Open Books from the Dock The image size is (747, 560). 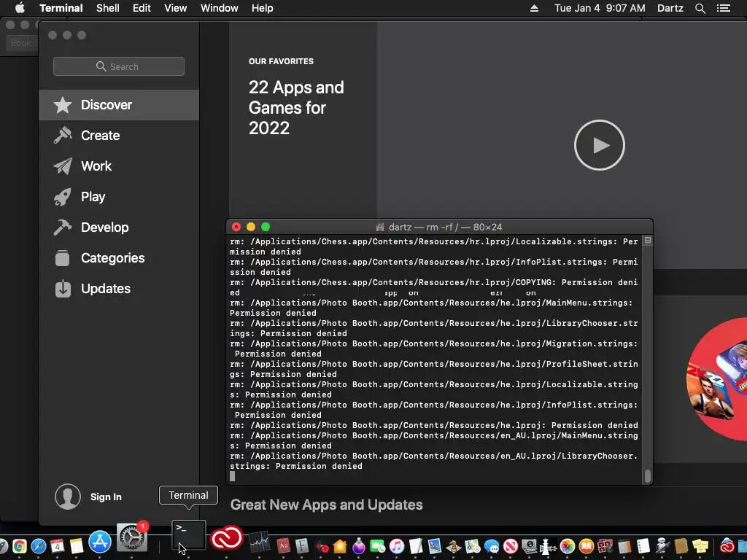coord(587,546)
